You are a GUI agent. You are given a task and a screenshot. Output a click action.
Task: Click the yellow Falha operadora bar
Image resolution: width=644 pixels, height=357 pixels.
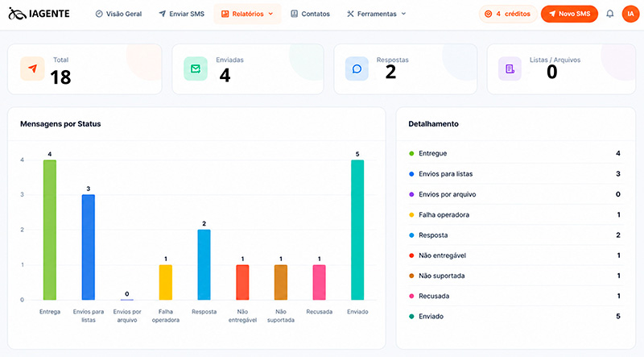(166, 282)
